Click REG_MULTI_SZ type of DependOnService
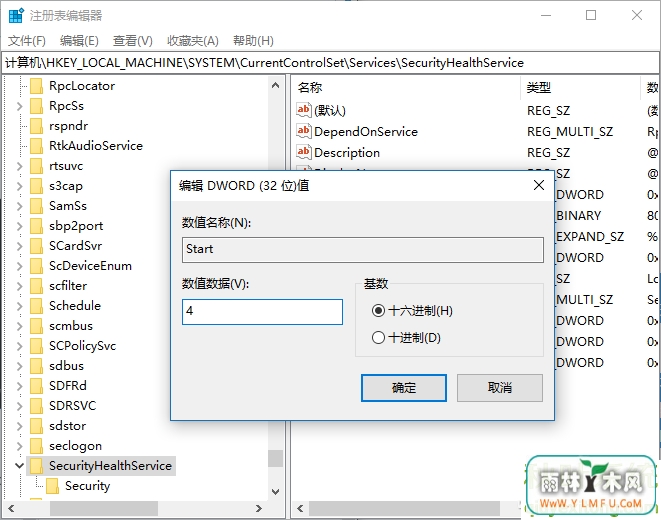Viewport: 661px width, 520px height. click(x=570, y=131)
